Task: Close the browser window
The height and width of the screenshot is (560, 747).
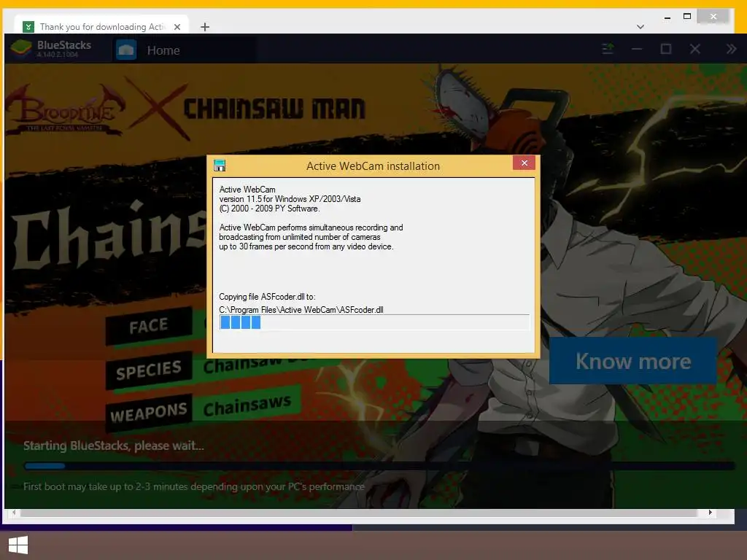Action: 713,17
